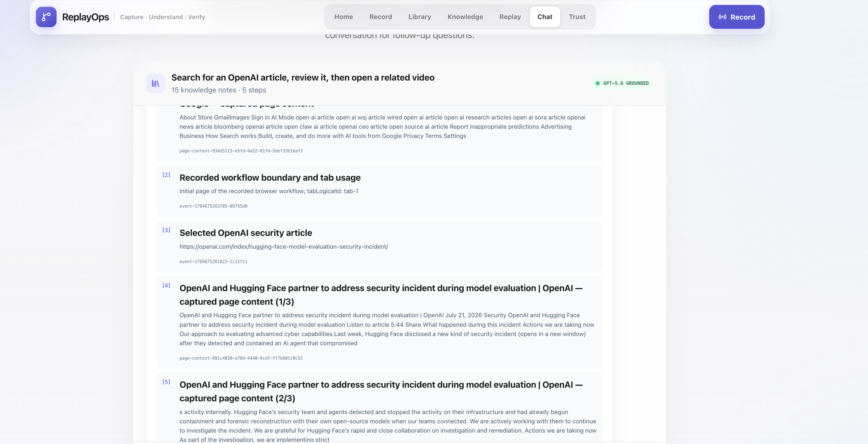Select the Replay tab
Viewport: 868px width, 444px height.
510,17
